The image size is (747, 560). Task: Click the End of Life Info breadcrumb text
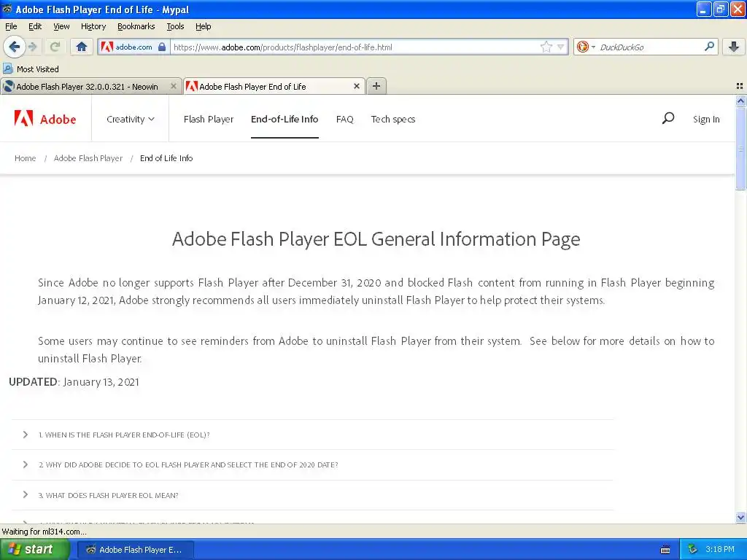166,158
